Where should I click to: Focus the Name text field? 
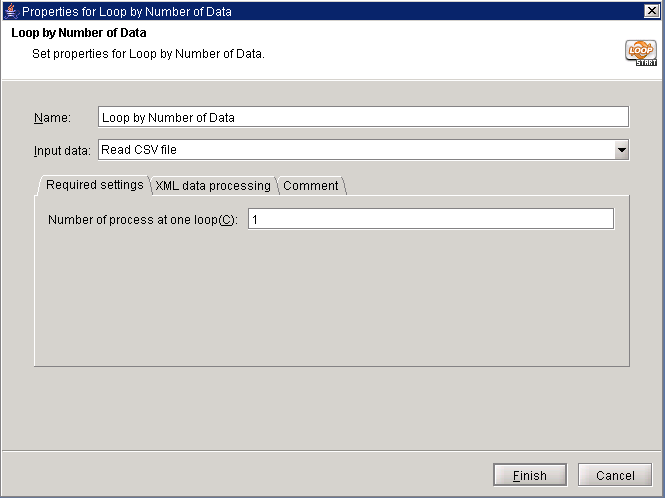coord(363,117)
